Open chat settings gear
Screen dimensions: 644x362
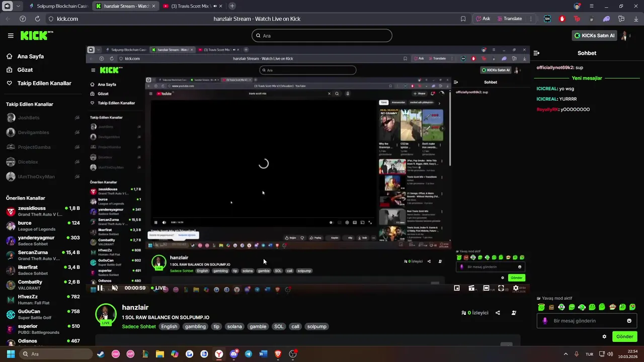[x=604, y=336]
